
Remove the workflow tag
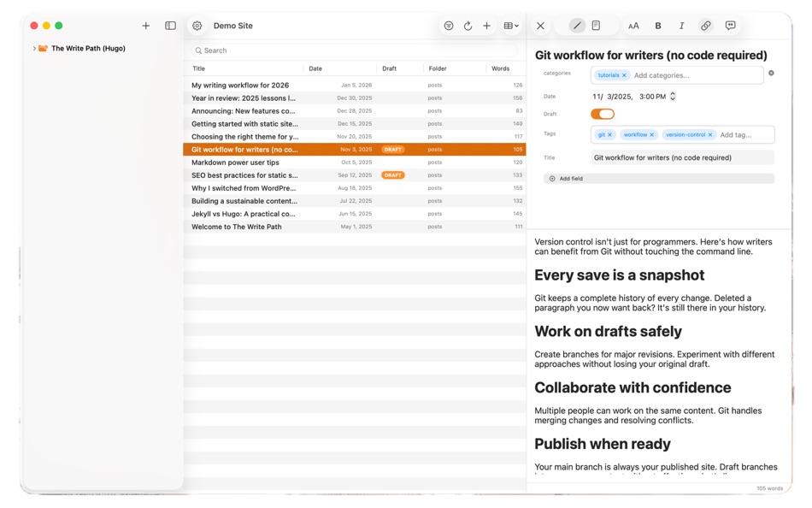[x=651, y=135]
